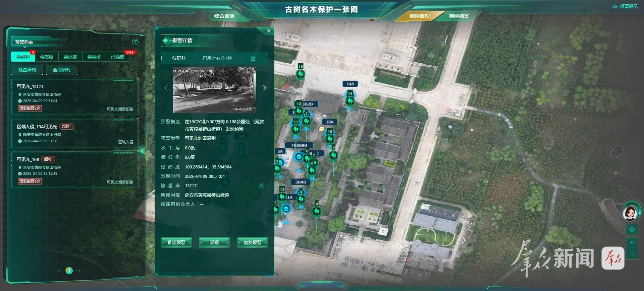Zoom in the map with plus button
644x291 pixels.
click(632, 242)
